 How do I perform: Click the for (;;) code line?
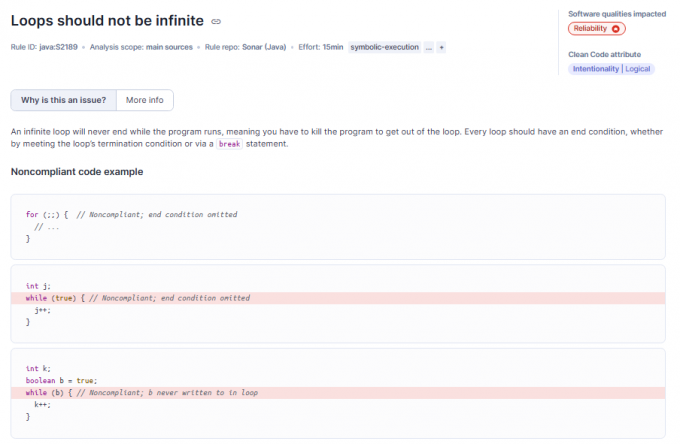coord(131,214)
